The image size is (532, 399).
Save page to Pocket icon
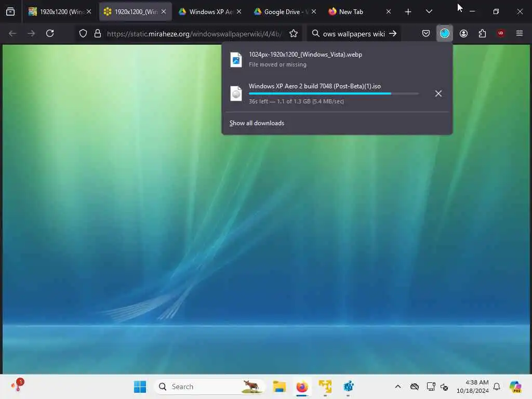click(426, 33)
